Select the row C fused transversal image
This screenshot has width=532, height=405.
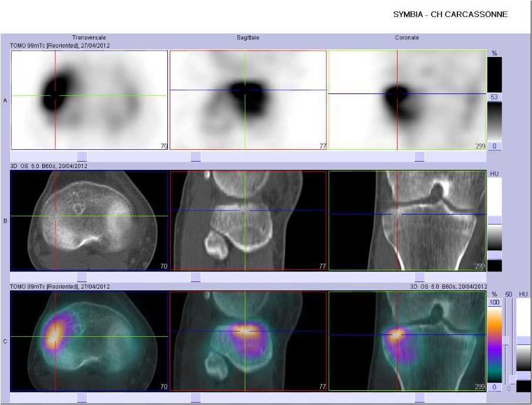click(x=89, y=341)
